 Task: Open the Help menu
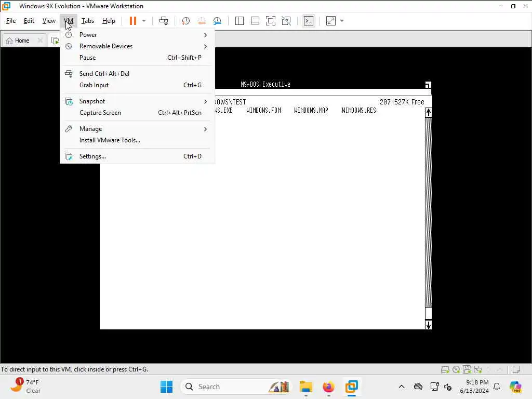coord(109,21)
